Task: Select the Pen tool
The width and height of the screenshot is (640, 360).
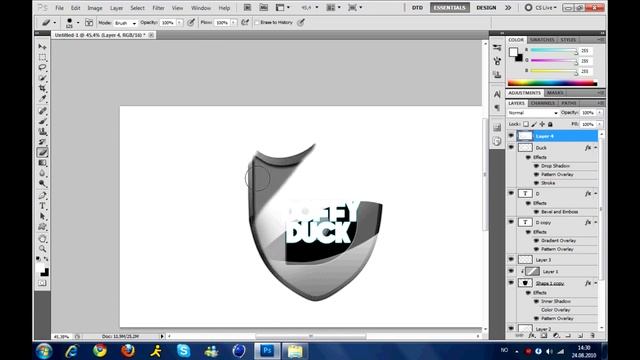Action: [42, 196]
